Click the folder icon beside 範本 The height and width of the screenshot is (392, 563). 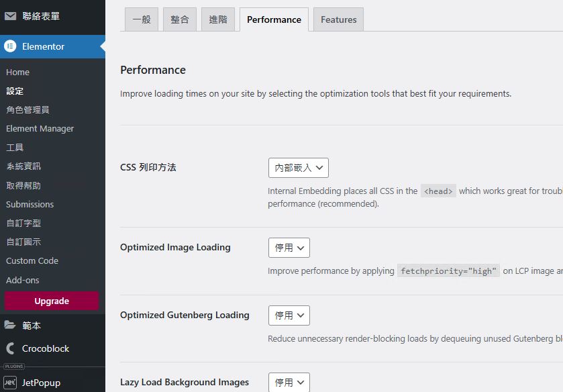(x=10, y=325)
